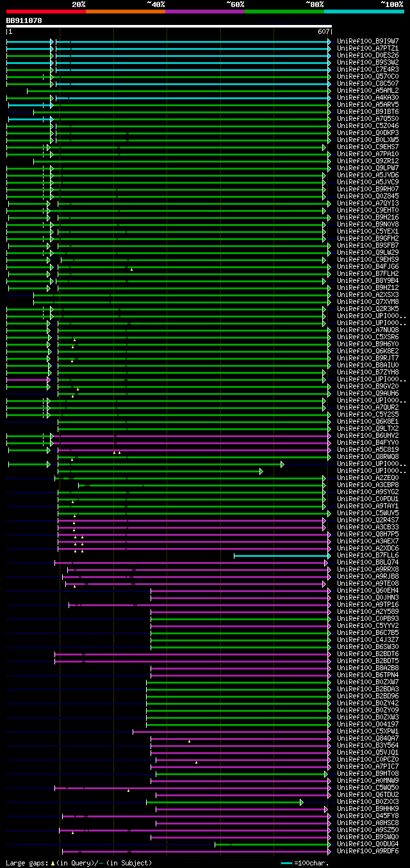This screenshot has width=410, height=868.
Task: Pick the UniRef100_A7NUQ8 label
Action: click(x=368, y=330)
